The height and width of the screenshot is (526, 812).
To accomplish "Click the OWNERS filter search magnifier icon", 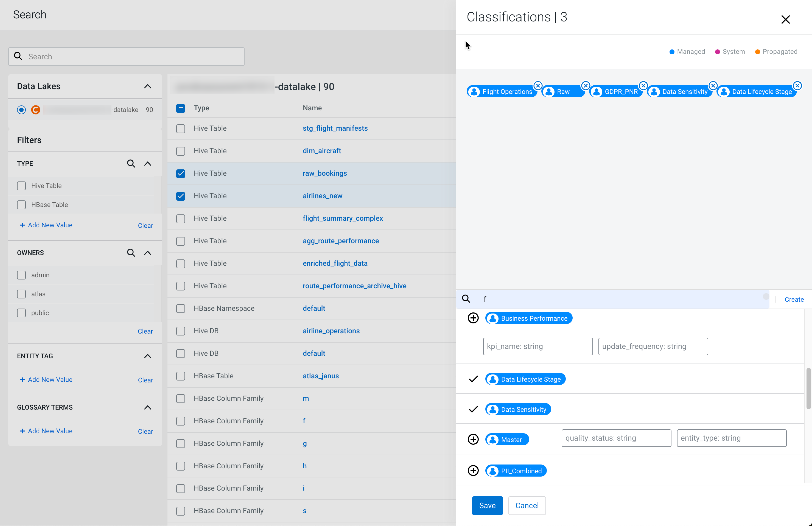I will [x=131, y=253].
